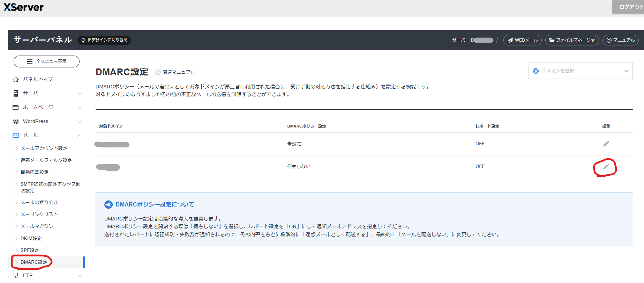Open メールアカウント設定
The width and height of the screenshot is (644, 283).
pos(44,148)
